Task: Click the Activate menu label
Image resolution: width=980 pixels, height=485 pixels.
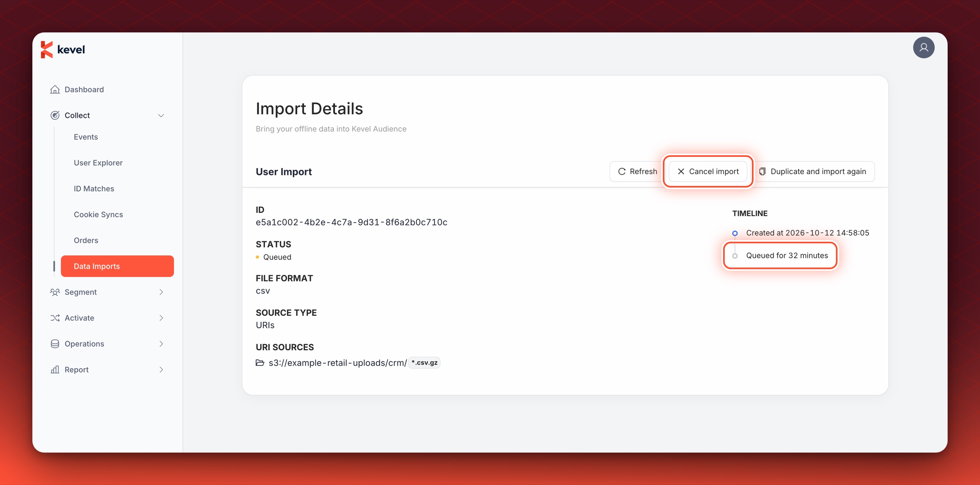Action: [79, 318]
